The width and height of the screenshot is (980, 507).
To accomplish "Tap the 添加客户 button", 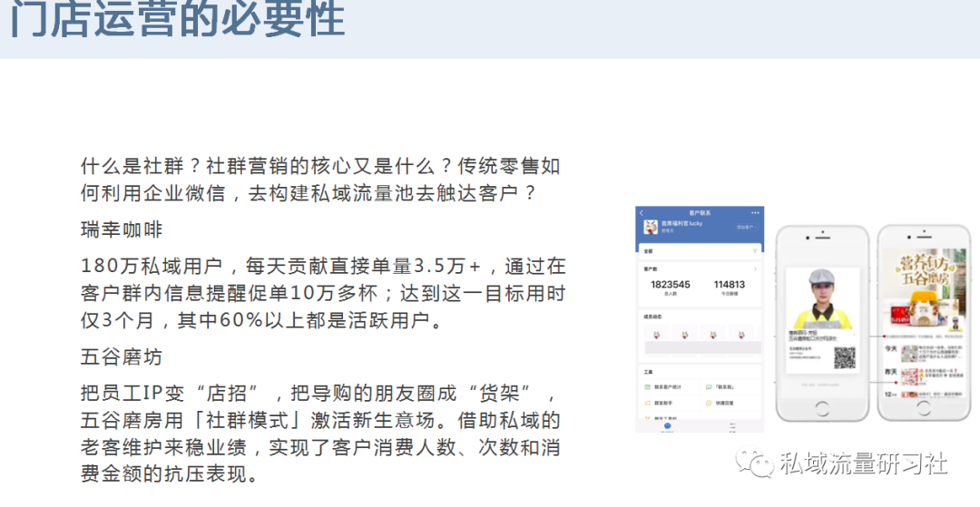I will [x=746, y=228].
